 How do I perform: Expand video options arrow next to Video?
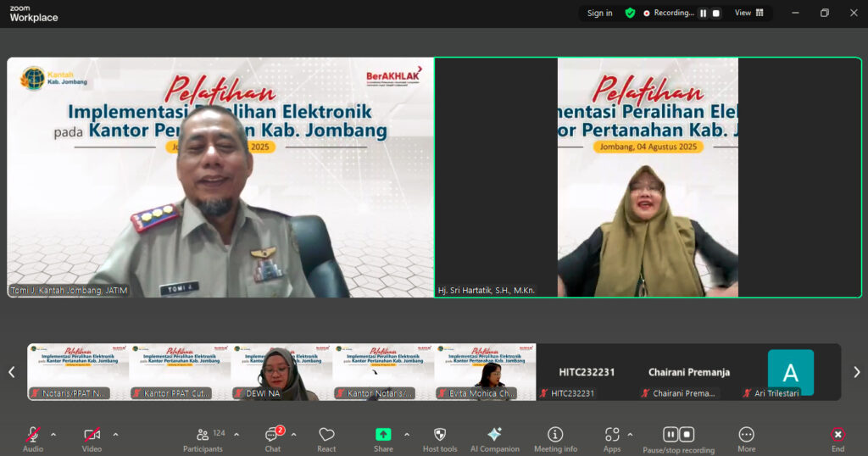point(115,435)
